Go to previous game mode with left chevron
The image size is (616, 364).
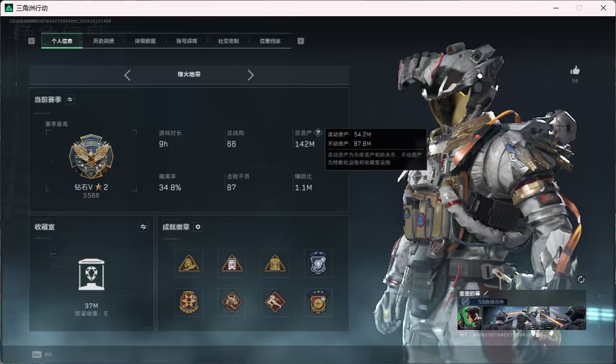click(x=127, y=75)
